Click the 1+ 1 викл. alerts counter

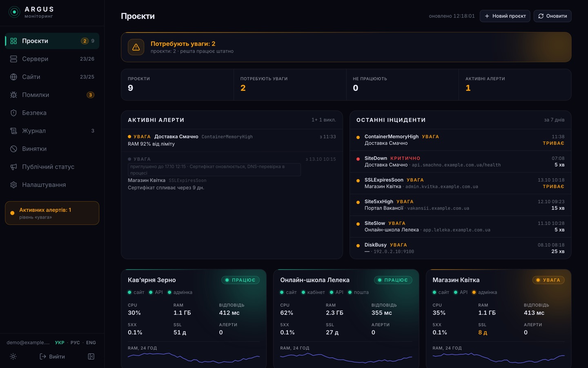tap(324, 120)
